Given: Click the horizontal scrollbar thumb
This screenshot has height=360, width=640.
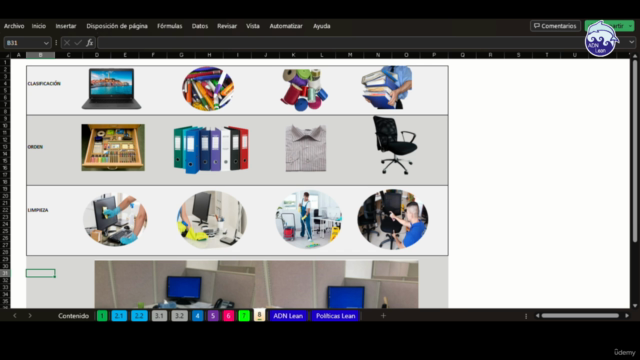Looking at the screenshot, I should pyautogui.click(x=580, y=316).
